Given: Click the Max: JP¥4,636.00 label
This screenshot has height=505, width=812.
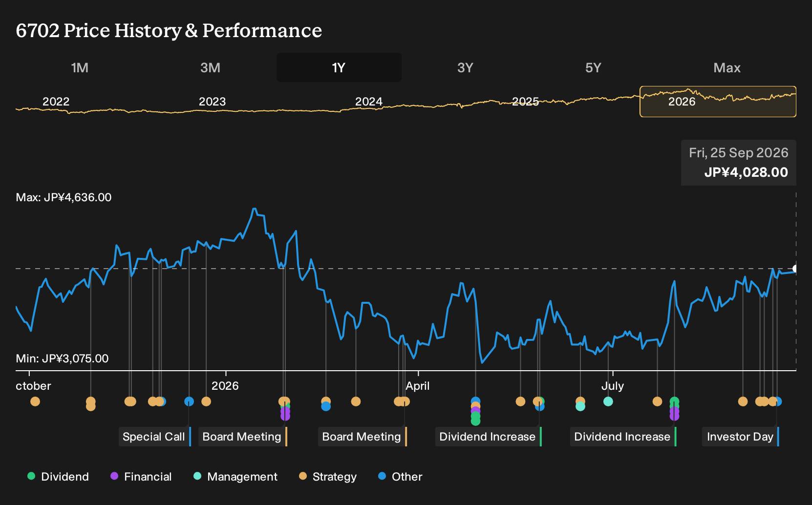Looking at the screenshot, I should (x=64, y=197).
